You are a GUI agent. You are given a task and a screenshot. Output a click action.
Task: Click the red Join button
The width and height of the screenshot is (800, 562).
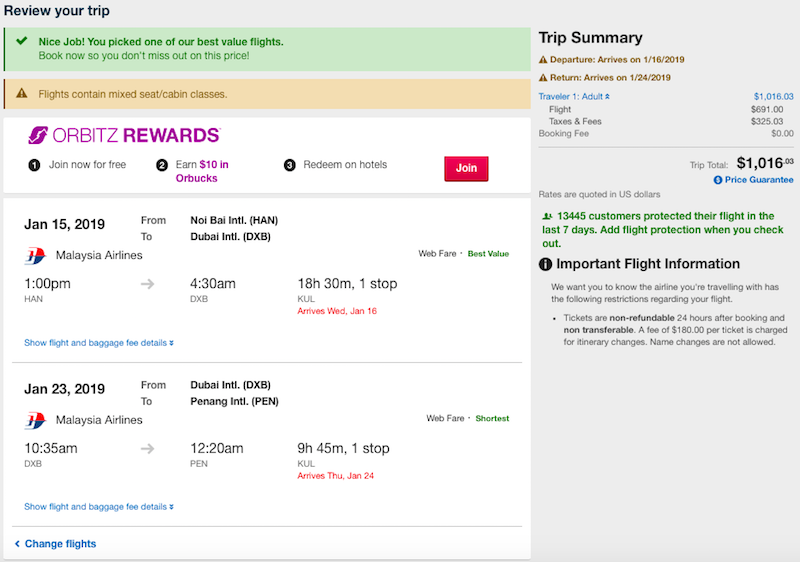(466, 168)
